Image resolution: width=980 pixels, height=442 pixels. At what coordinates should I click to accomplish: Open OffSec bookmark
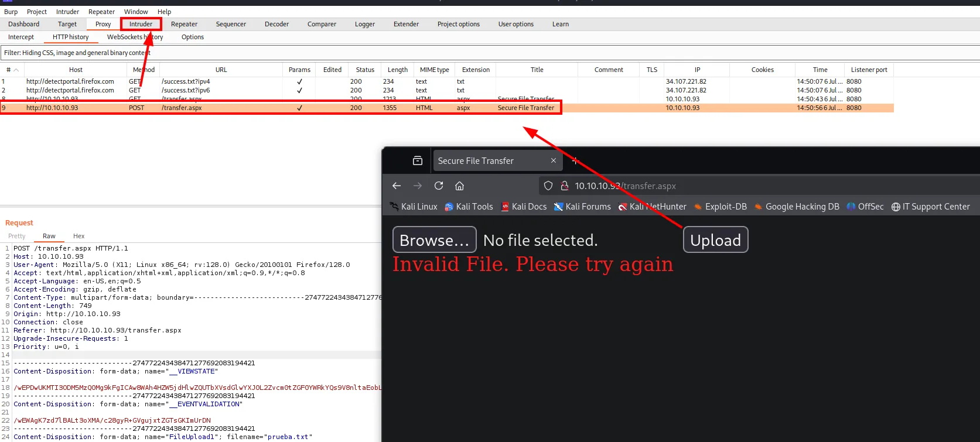865,207
